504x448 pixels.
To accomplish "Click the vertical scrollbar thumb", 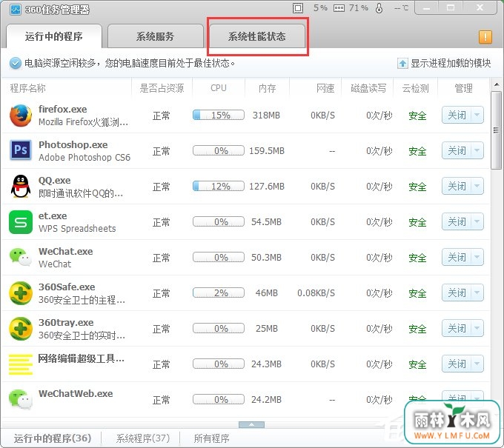I will click(497, 130).
